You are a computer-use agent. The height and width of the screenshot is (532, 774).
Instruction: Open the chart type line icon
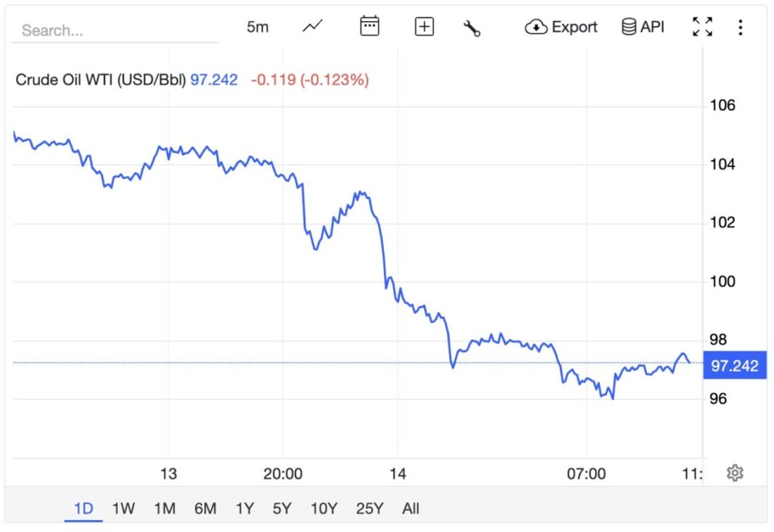point(312,27)
